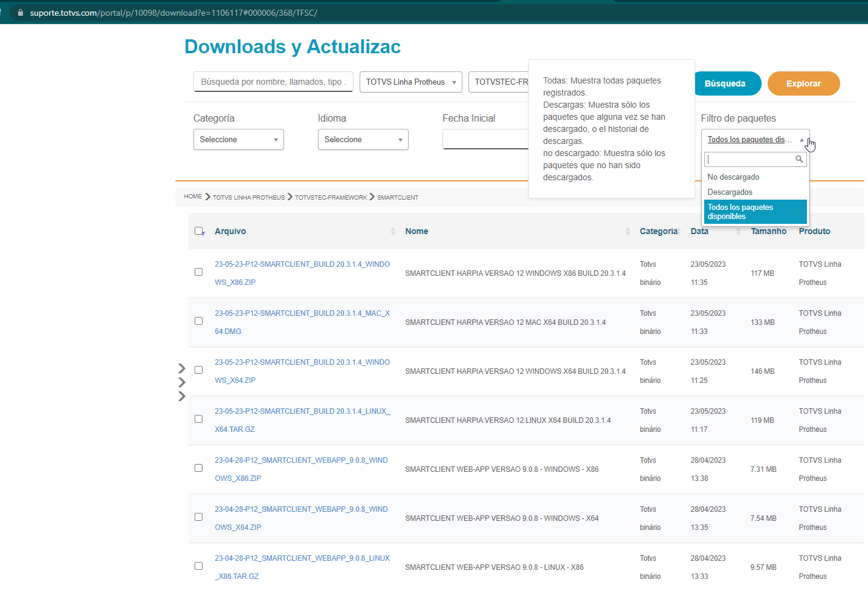Click 'SMARTCLIENT WEB-APP VERSAO 9.0.8 - WINDOWS - X64'

point(502,518)
